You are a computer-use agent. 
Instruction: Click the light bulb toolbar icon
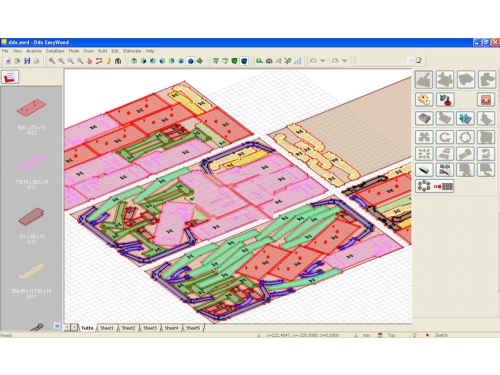108,61
